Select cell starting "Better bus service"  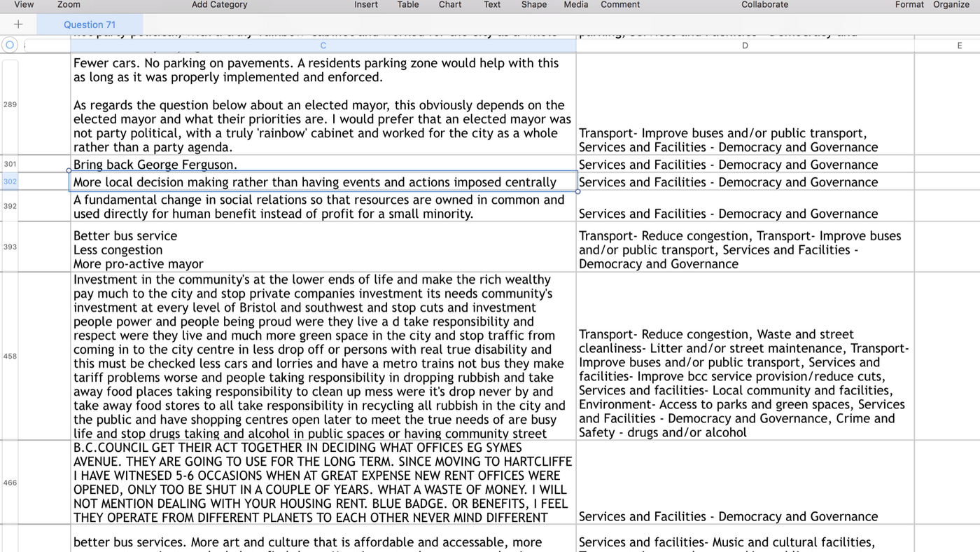[323, 247]
